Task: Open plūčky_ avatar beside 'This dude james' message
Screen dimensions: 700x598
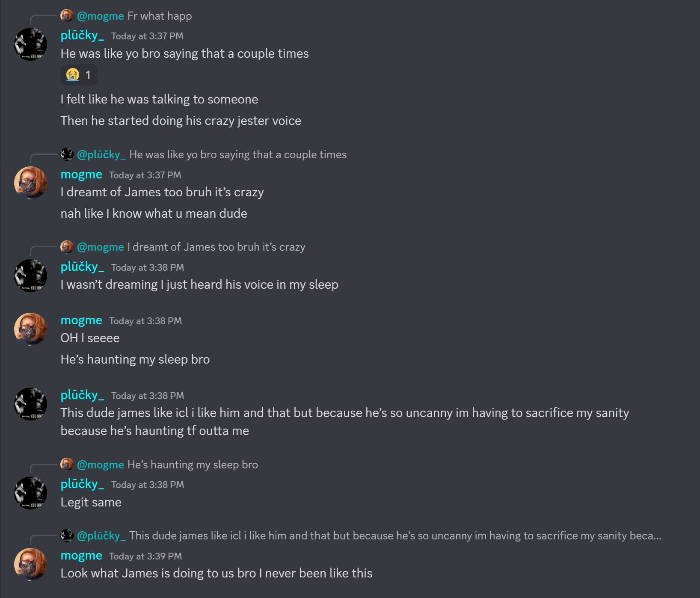Action: pos(30,404)
